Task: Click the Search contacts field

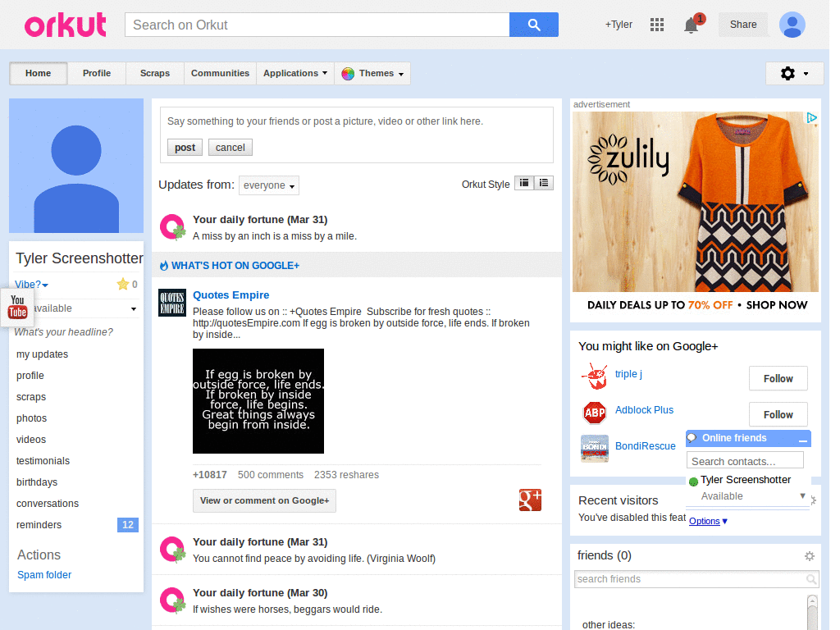Action: [745, 461]
